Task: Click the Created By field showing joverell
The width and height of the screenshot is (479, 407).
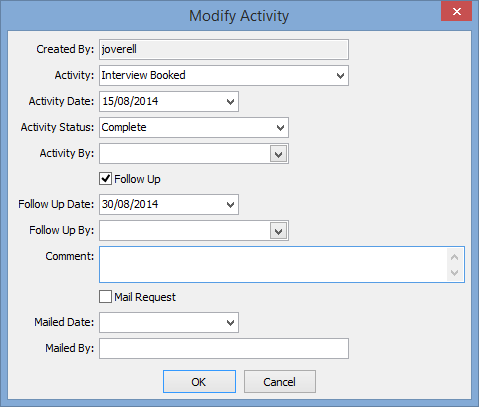Action: [224, 49]
